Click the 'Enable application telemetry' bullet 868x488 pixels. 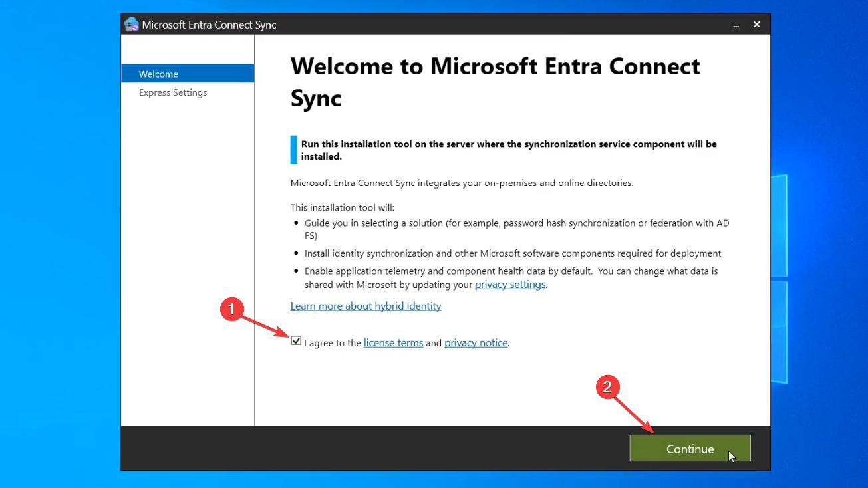pyautogui.click(x=511, y=278)
